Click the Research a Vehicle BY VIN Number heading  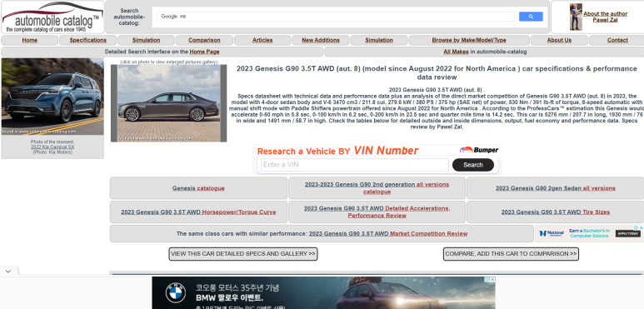coord(337,151)
